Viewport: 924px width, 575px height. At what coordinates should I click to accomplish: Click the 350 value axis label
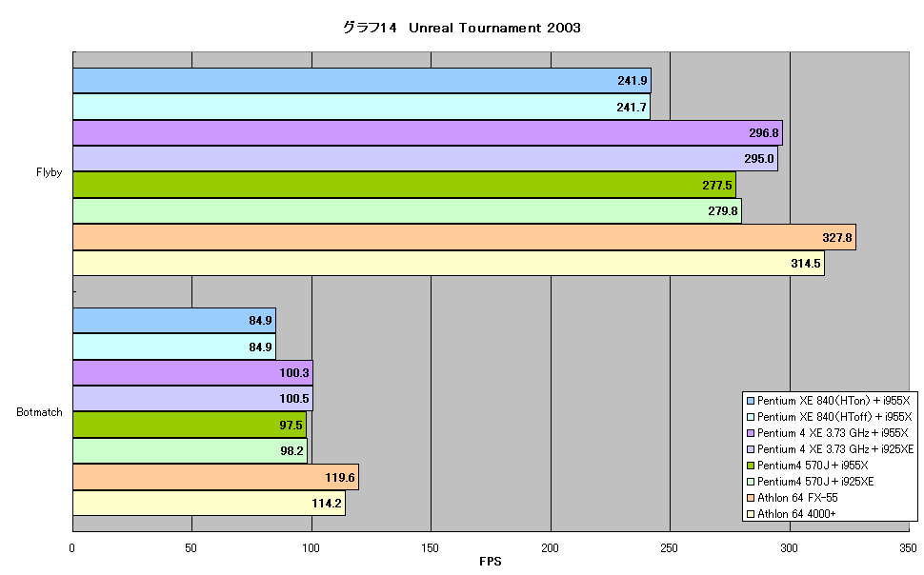908,548
